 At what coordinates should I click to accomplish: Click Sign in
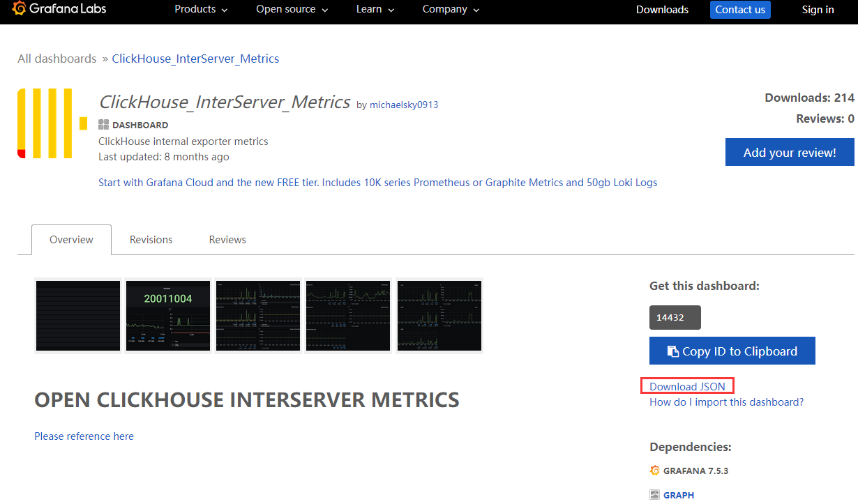click(818, 10)
